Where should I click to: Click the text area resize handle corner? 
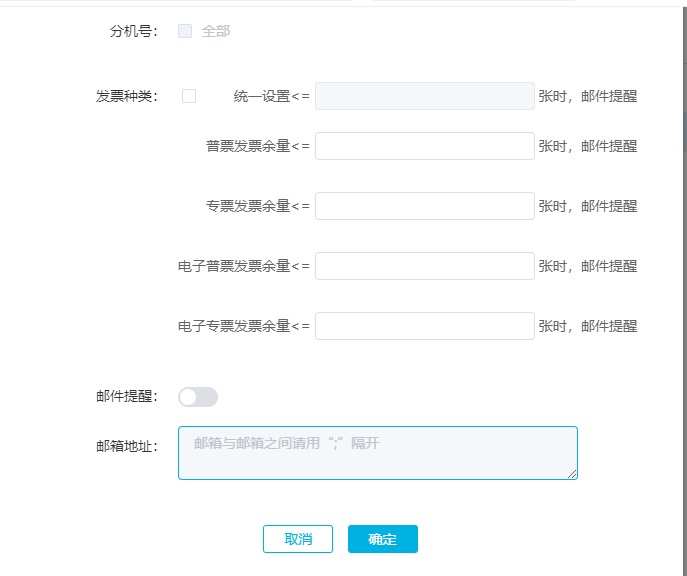pyautogui.click(x=572, y=474)
